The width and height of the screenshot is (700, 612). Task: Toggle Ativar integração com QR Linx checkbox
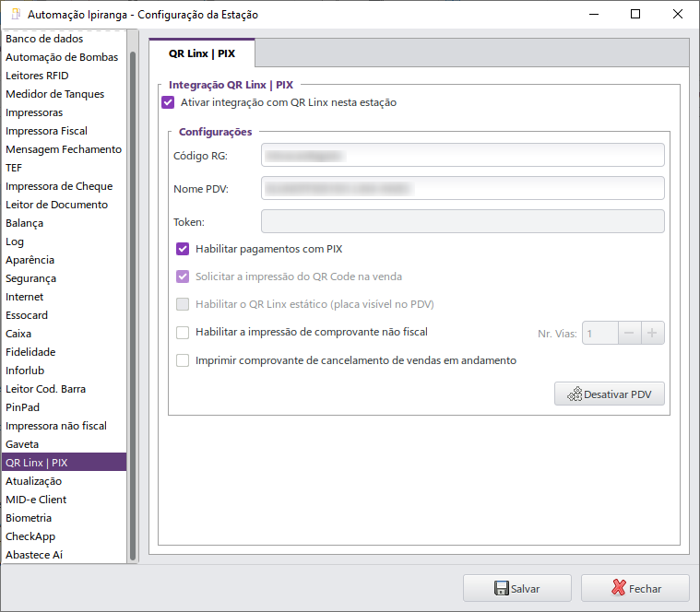(x=168, y=102)
